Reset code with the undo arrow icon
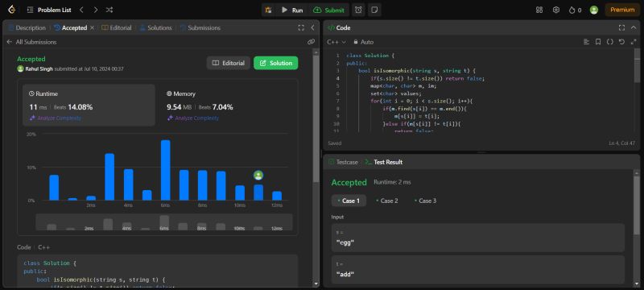This screenshot has width=644, height=290. 621,42
